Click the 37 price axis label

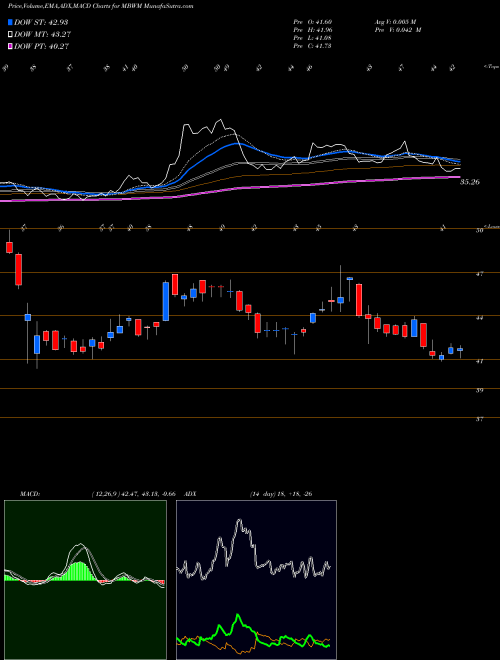coord(479,419)
